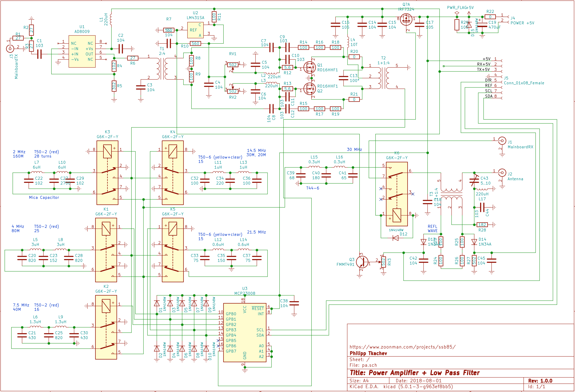
Task: Click the PWR_FLAG power symbol
Action: coord(457,13)
